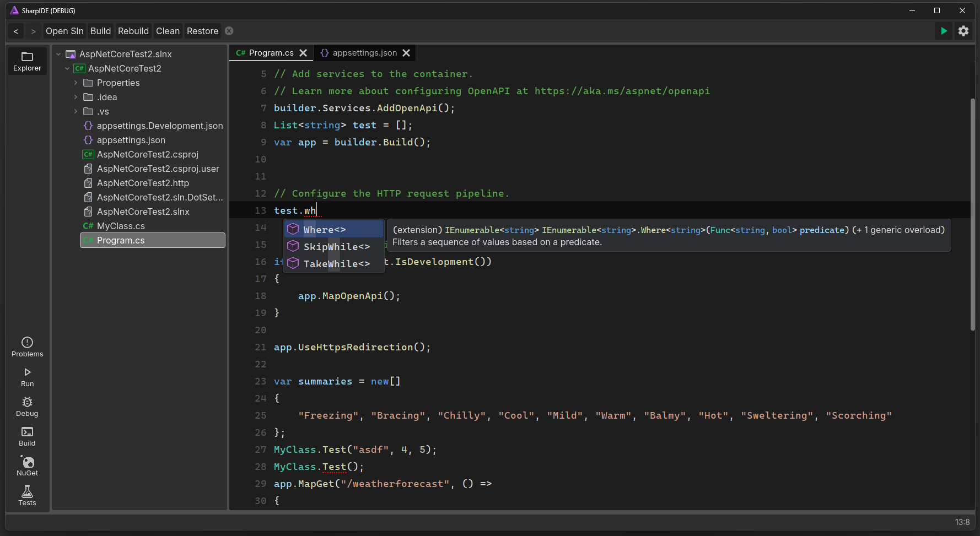Screen dimensions: 980x536
Task: Collapse the AspNetCoreTest2 project node
Action: 67,68
